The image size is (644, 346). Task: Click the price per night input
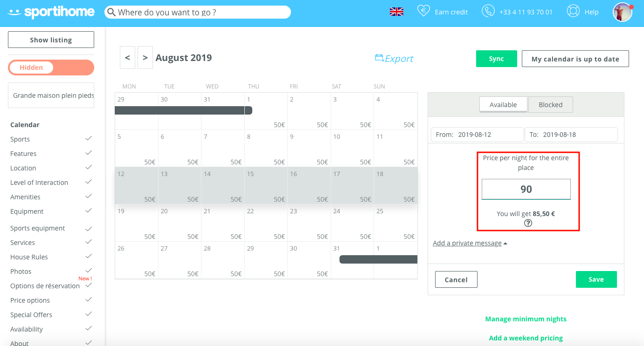526,189
